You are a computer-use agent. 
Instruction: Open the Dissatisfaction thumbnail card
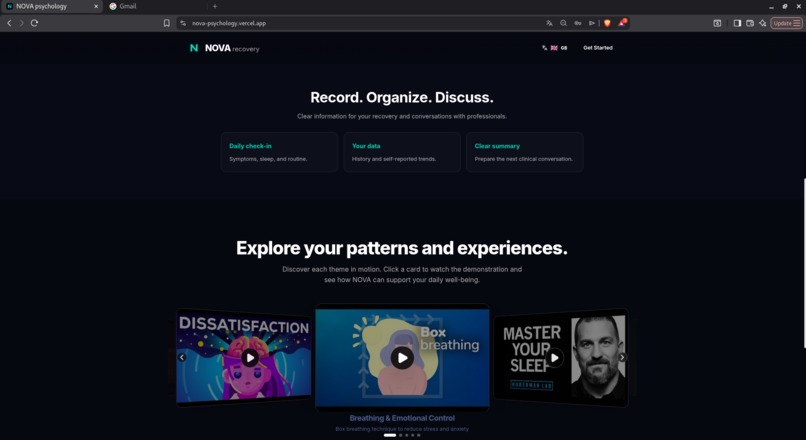click(x=244, y=357)
